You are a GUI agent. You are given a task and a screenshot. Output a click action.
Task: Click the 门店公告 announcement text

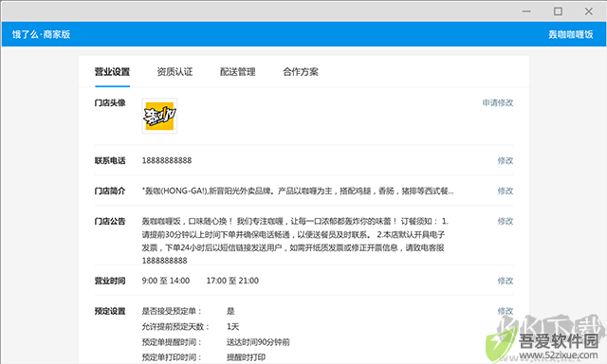point(295,241)
